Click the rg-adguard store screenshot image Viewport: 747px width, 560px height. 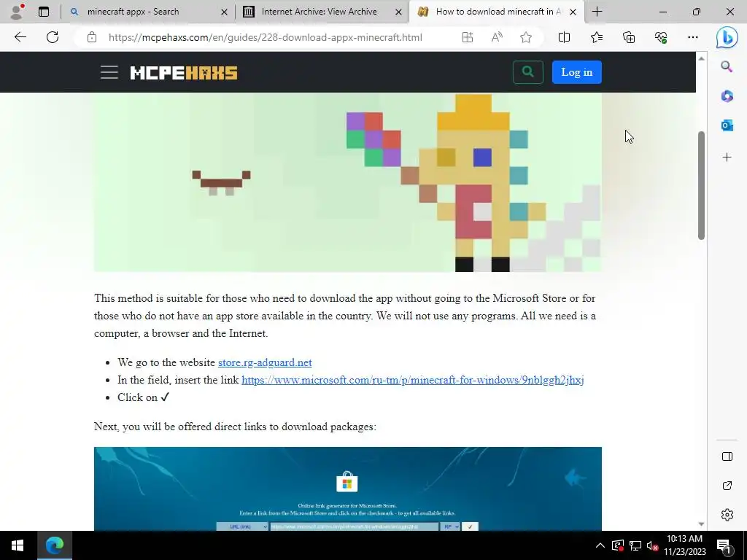(348, 489)
